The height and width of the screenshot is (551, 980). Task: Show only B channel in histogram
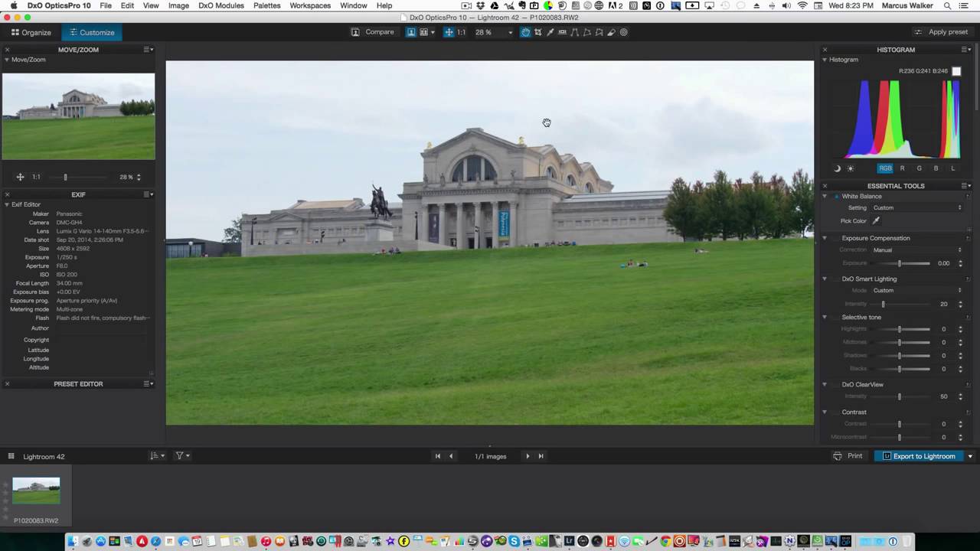click(x=936, y=168)
